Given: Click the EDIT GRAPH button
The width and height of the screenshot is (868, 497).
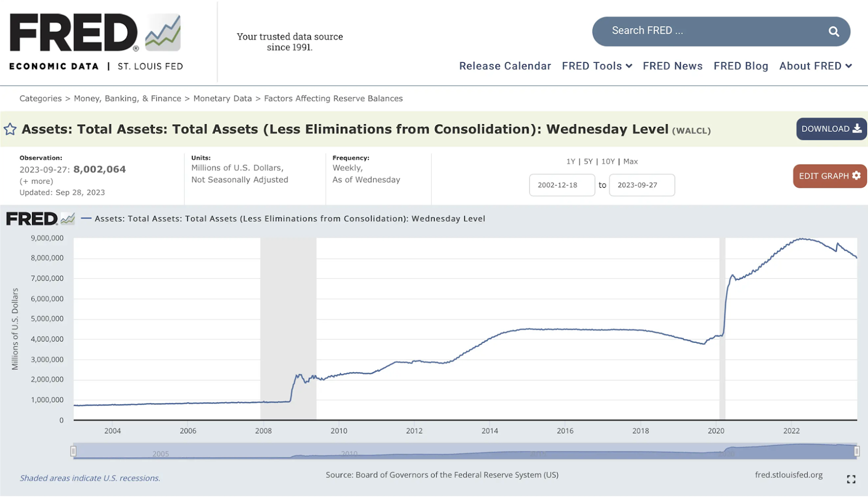Looking at the screenshot, I should [x=829, y=176].
